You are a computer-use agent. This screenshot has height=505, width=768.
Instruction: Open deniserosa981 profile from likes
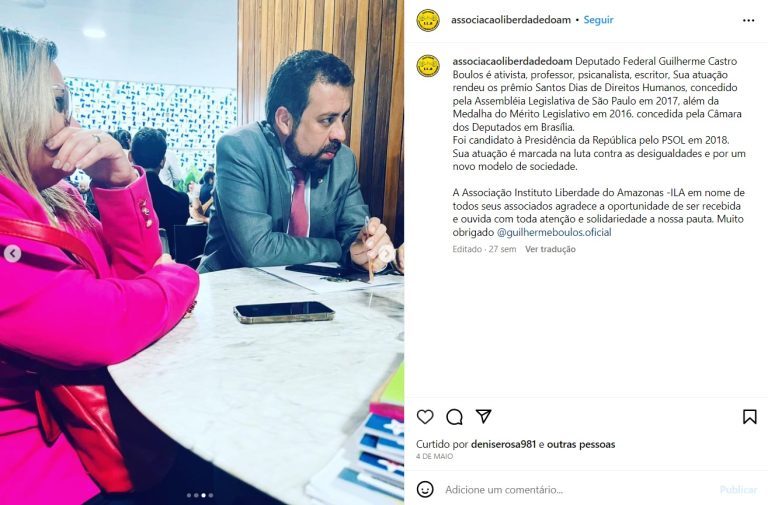click(504, 444)
